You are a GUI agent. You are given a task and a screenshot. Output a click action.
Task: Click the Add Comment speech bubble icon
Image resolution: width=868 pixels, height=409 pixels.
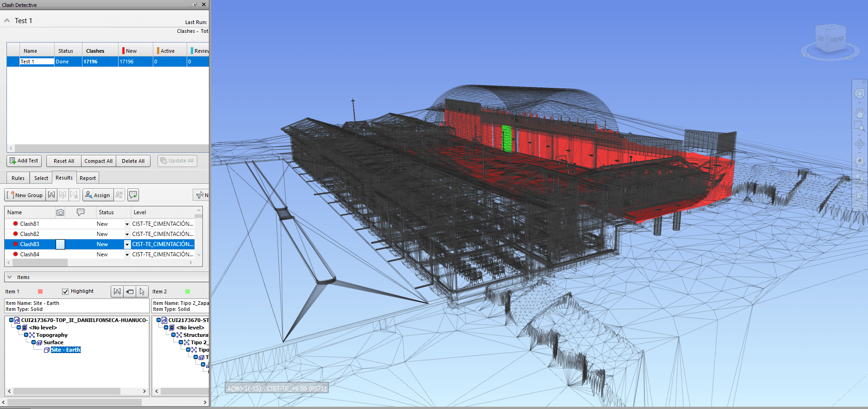click(133, 195)
